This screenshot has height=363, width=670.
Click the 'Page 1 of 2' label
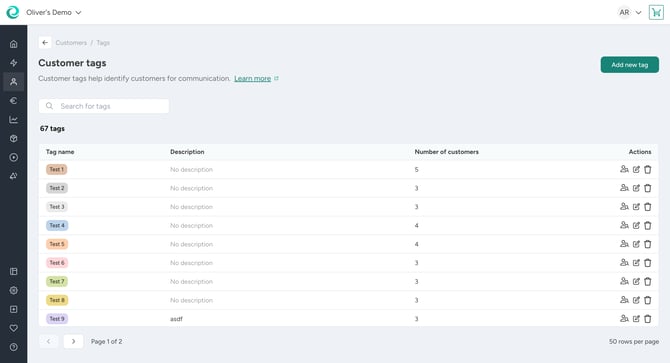coord(106,342)
